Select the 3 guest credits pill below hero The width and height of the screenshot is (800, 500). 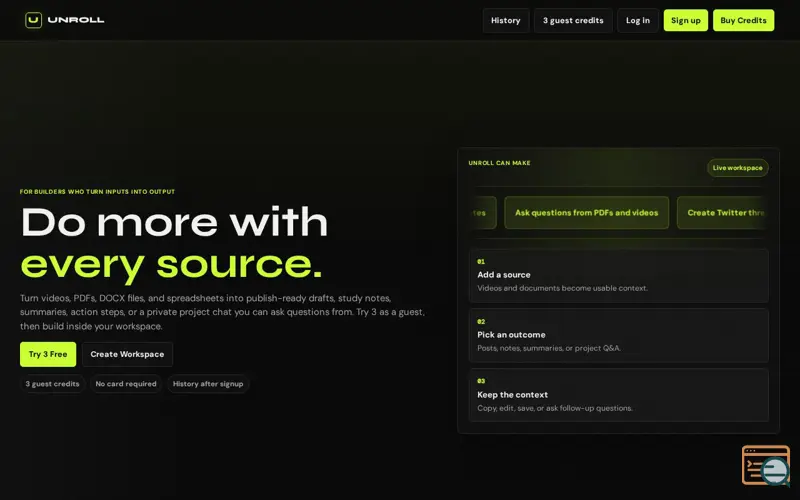click(53, 384)
